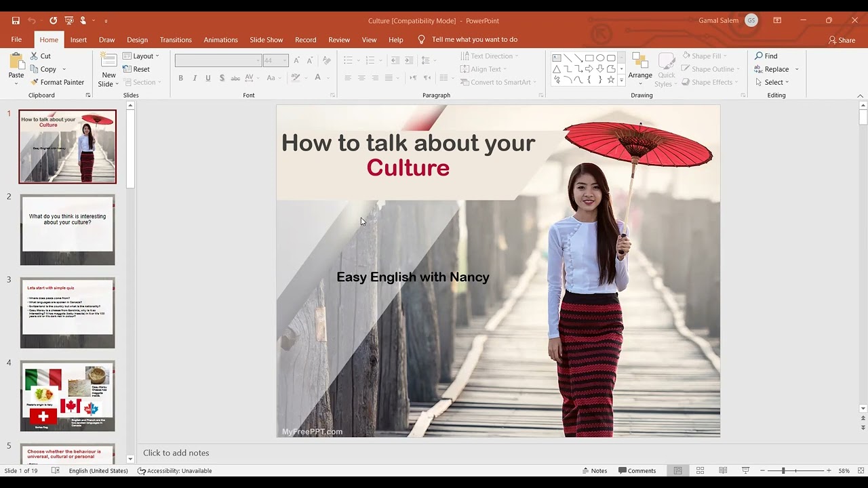Open the font name combo box

pos(218,60)
